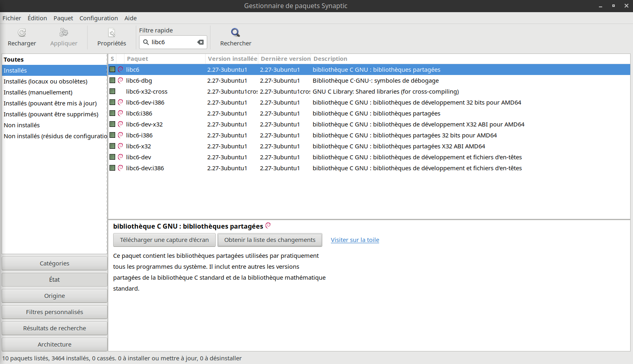Click the Debian swirl icon for libc6-dev:i386

pyautogui.click(x=120, y=168)
